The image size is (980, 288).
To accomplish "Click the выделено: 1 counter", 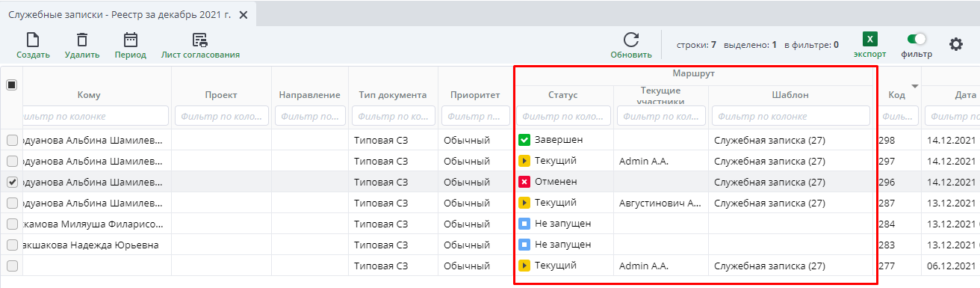I will coord(750,45).
